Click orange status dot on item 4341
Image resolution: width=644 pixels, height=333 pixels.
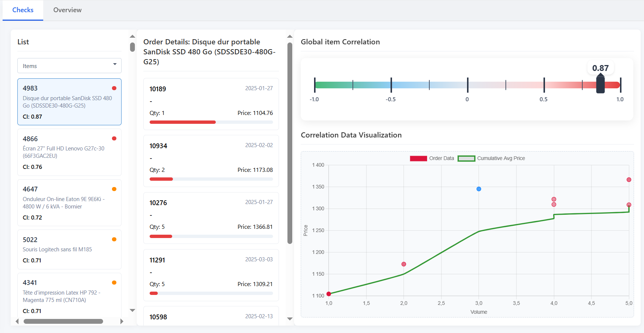114,283
